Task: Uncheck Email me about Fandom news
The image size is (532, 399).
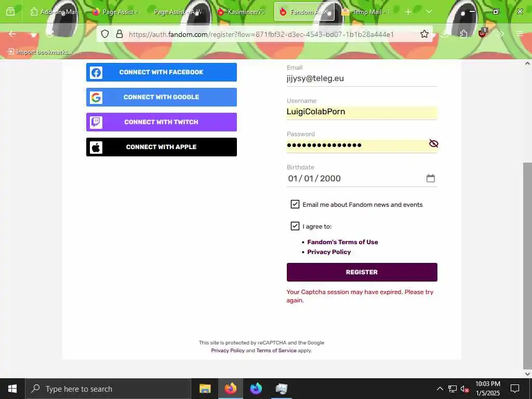Action: 295,204
